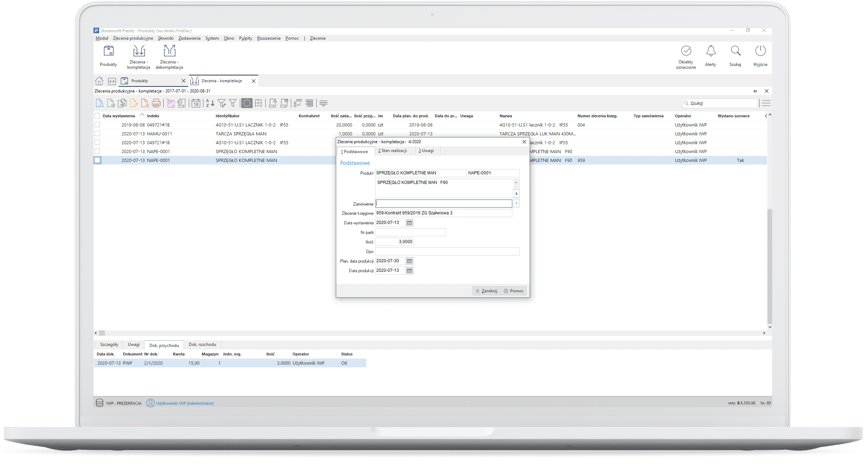Click the Wyjście power icon

point(760,56)
